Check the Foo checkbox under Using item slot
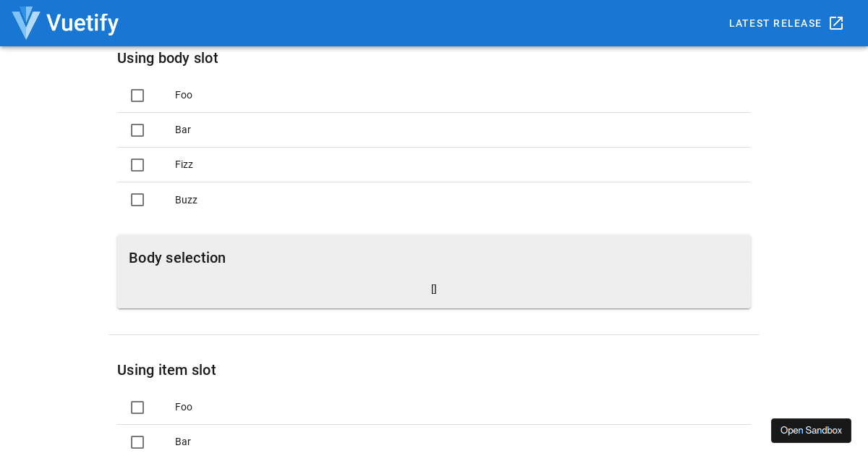868x456 pixels. click(x=137, y=407)
